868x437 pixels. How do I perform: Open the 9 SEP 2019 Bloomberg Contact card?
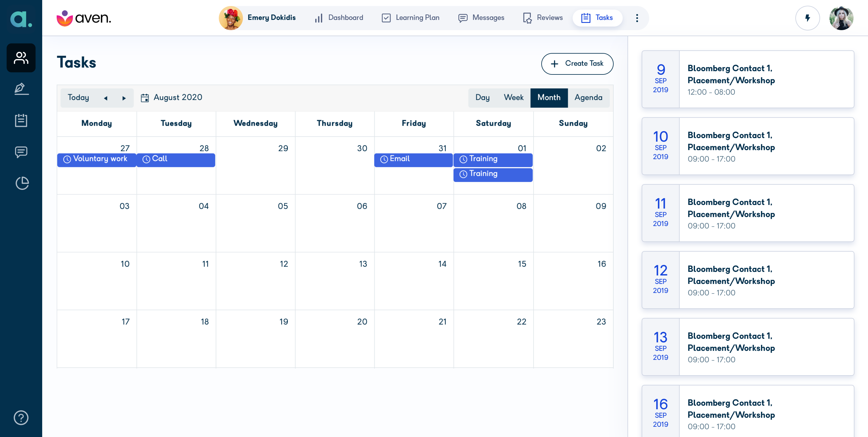pos(748,79)
